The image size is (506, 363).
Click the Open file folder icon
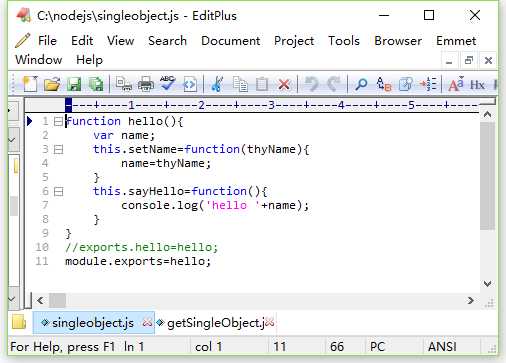pyautogui.click(x=52, y=84)
